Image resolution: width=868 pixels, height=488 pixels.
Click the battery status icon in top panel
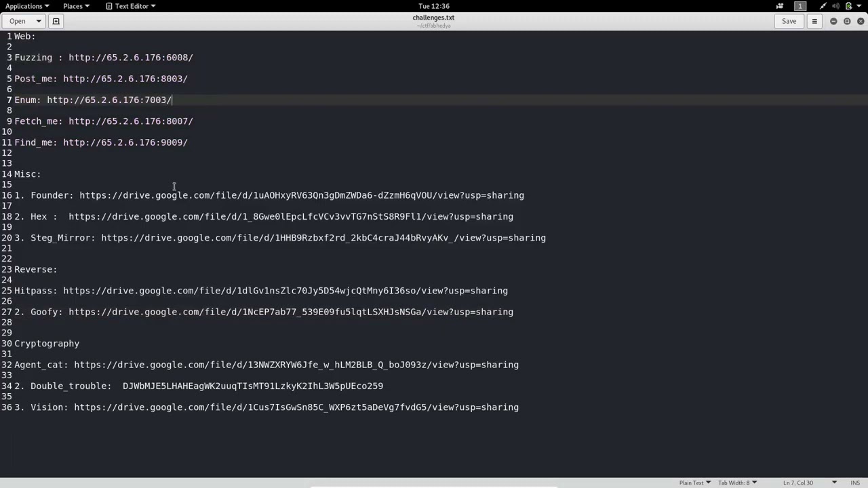pyautogui.click(x=848, y=6)
